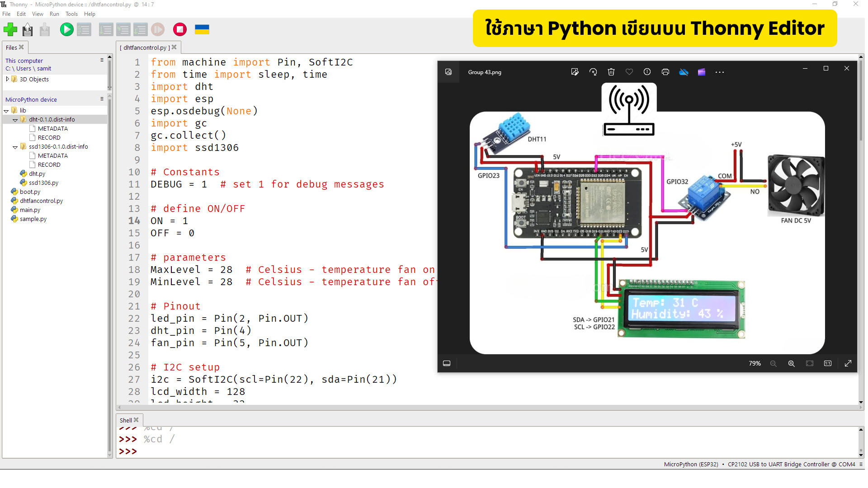Open the Help menu
Screen dimensions: 868x488
pos(90,14)
